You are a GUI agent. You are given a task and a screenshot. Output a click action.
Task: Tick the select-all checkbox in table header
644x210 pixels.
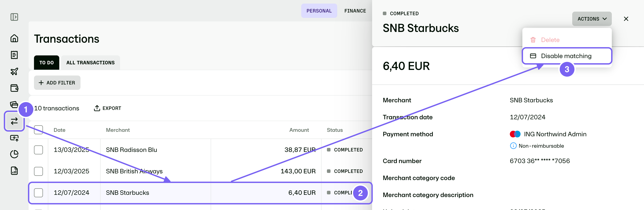tap(38, 130)
